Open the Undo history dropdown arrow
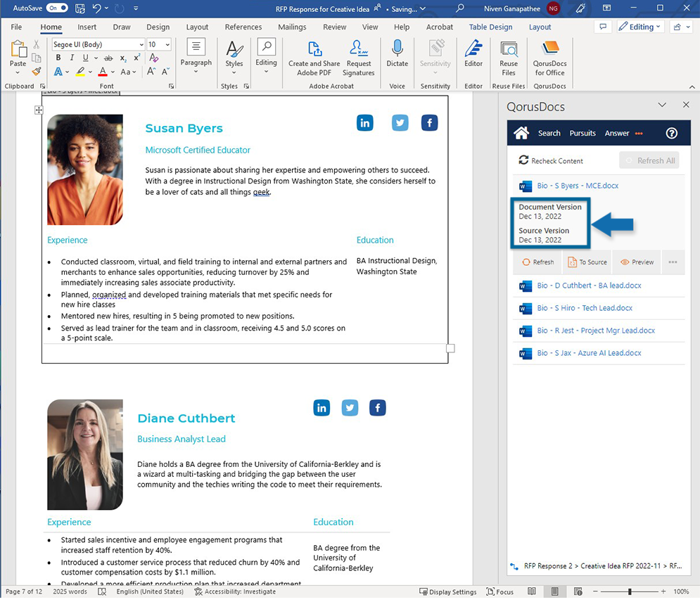This screenshot has width=700, height=602. click(107, 8)
